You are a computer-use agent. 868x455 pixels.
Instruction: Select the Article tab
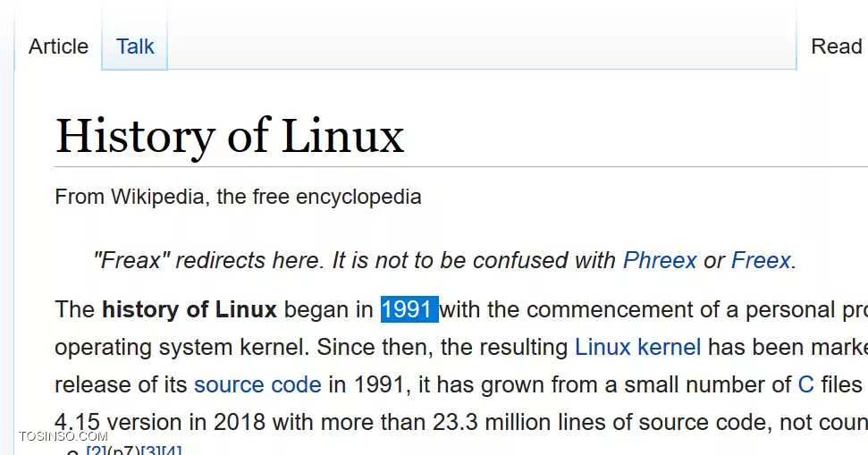click(58, 46)
